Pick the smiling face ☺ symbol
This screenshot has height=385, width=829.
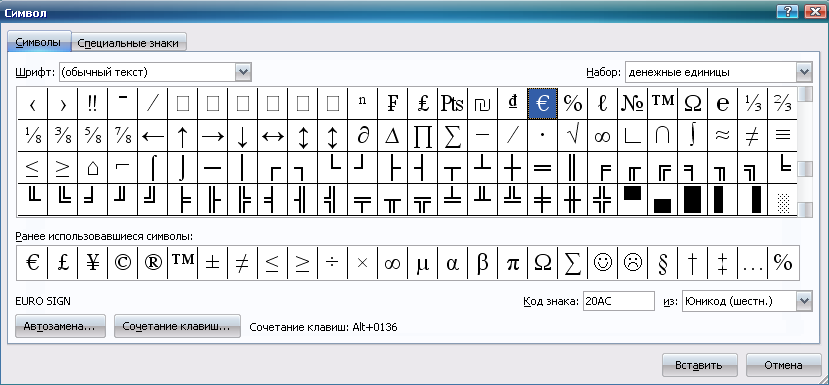pos(602,263)
